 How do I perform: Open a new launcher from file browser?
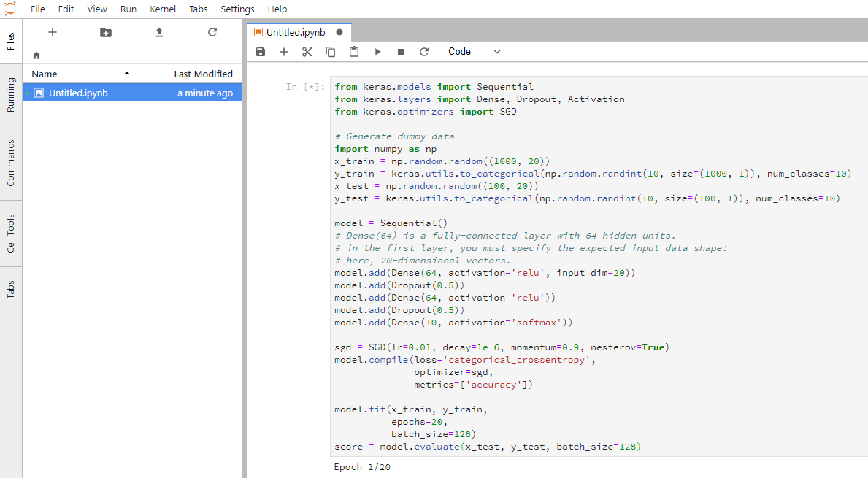pos(52,32)
